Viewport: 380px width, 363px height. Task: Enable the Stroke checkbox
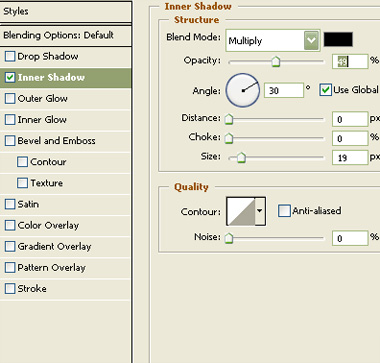10,289
